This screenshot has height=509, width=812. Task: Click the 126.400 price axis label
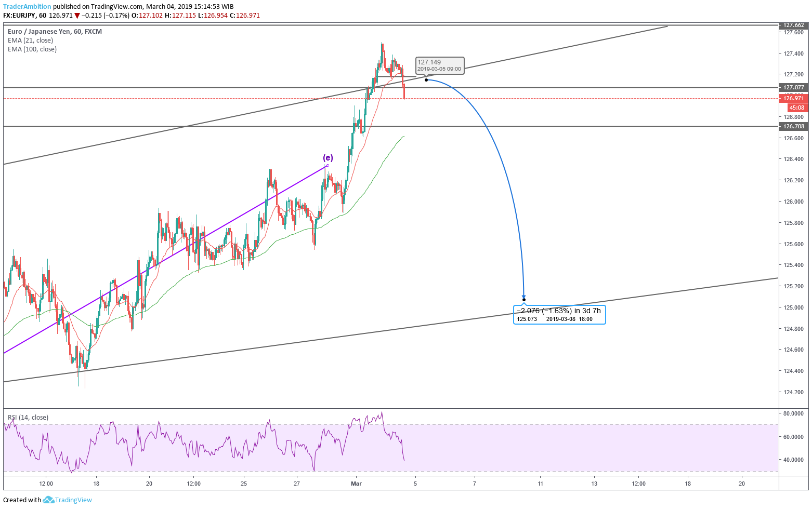(x=794, y=159)
